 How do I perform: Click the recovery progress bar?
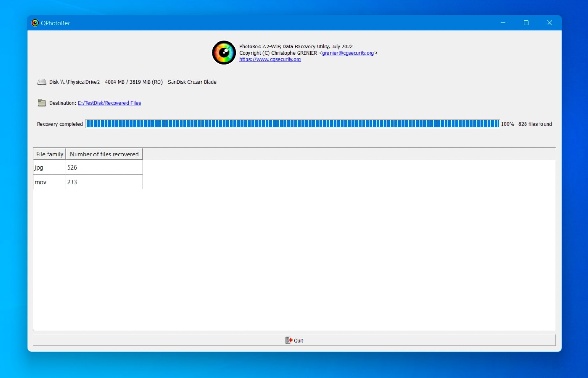pyautogui.click(x=292, y=124)
